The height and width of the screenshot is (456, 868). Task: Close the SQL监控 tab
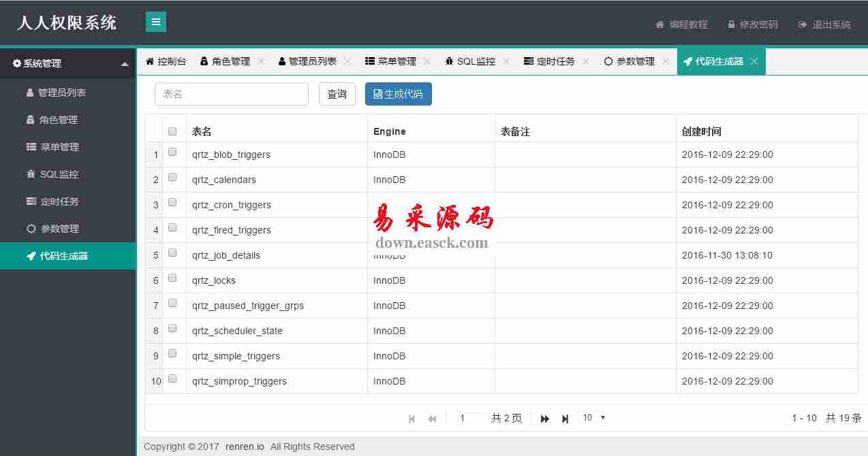(506, 61)
